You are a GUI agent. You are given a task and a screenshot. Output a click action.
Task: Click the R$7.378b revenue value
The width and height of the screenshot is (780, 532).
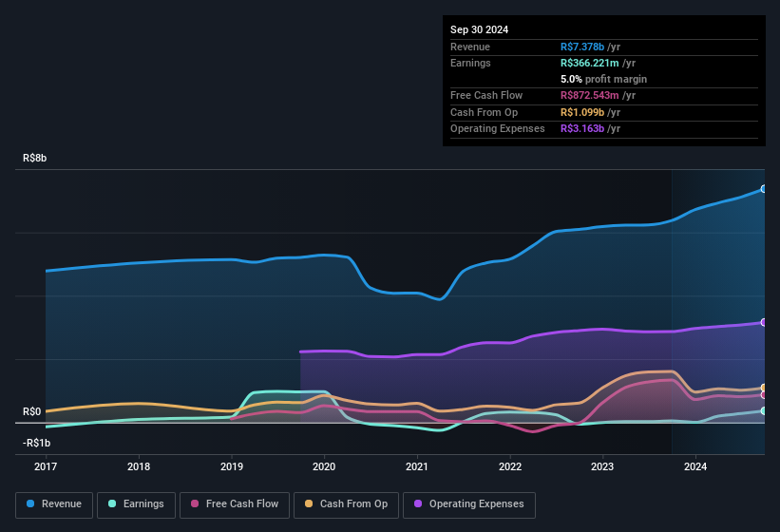pyautogui.click(x=582, y=47)
